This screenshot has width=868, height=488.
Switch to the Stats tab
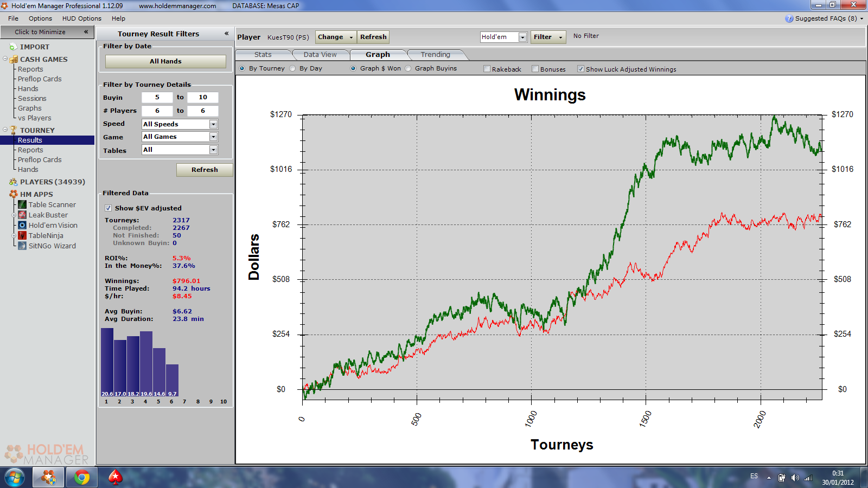(263, 55)
